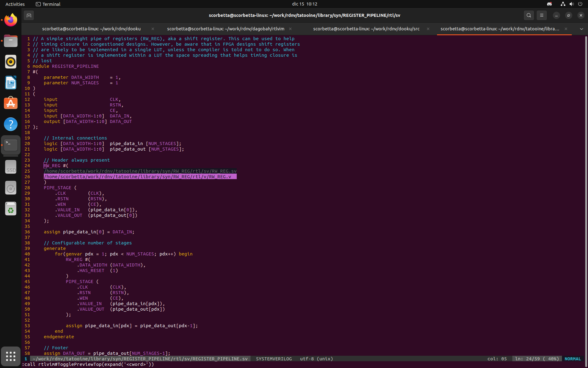Expand the terminal tab list dropdown
This screenshot has height=368, width=588.
click(x=581, y=29)
